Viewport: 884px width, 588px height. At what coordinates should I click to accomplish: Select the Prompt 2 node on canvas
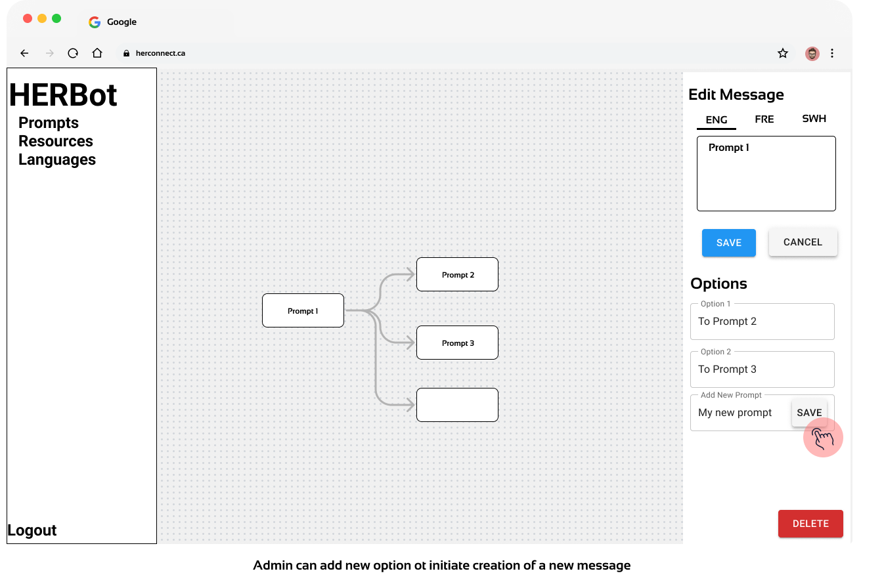pos(457,274)
